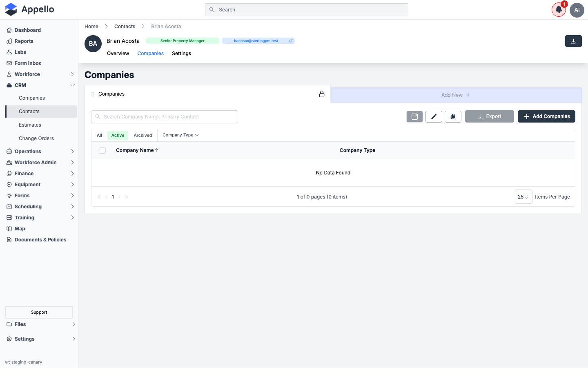Select the Active filter
This screenshot has height=375, width=588.
118,135
